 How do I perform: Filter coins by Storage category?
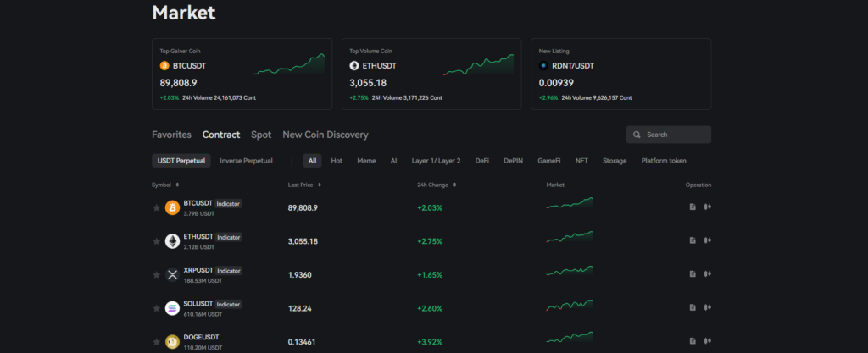615,161
